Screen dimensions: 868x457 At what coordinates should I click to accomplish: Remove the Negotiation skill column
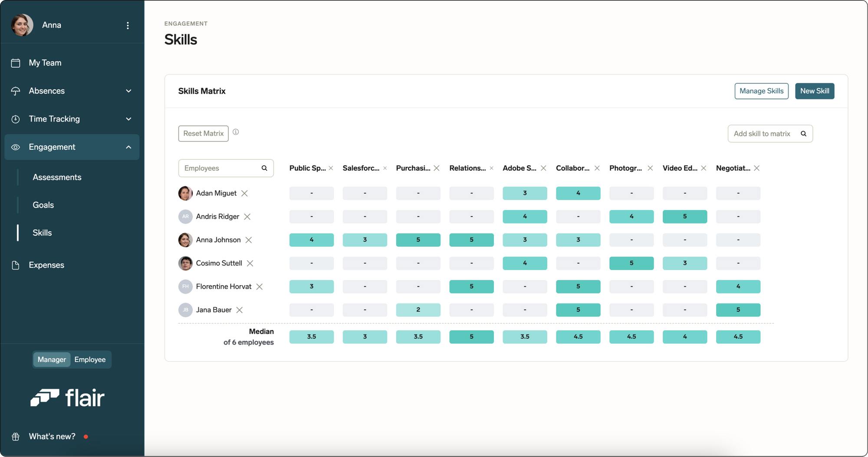pos(757,168)
